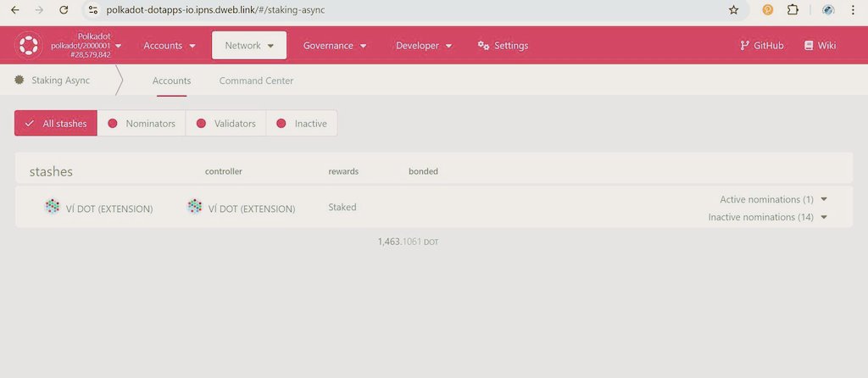Switch to the Command Center tab

point(256,81)
